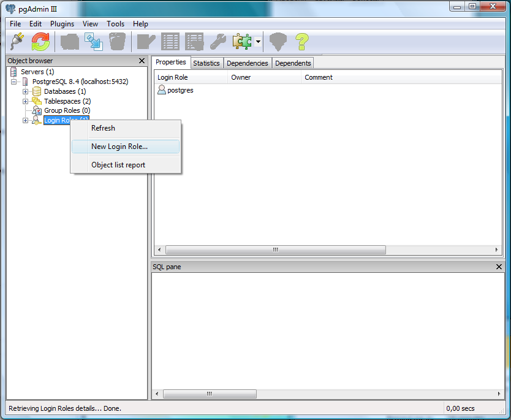Viewport: 511px width, 420px height.
Task: Expand the Tablespaces tree node
Action: pos(25,101)
